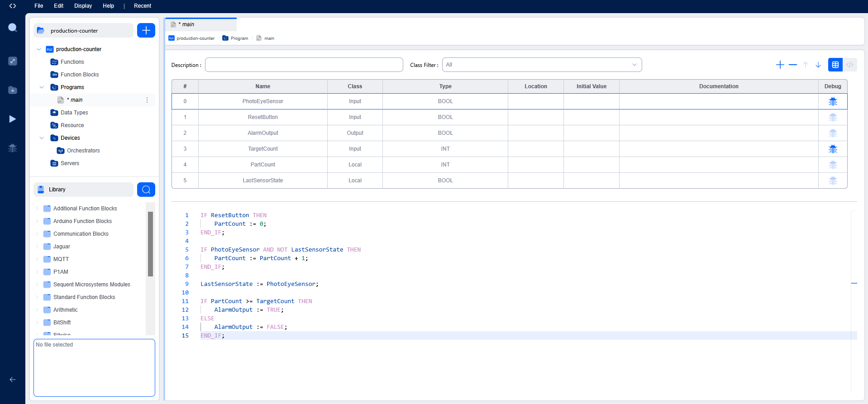Click the debugger bug icon in sidebar
This screenshot has width=868, height=404.
click(13, 148)
